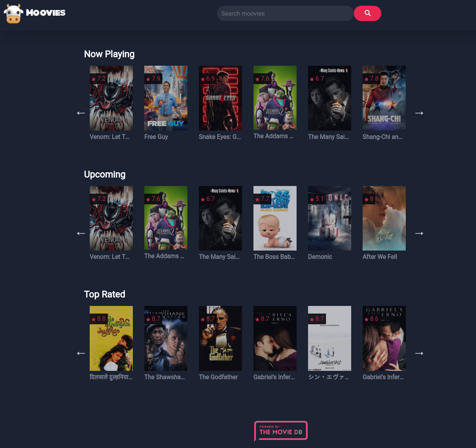Click the Moovies cow logo icon
Screen dimensions: 476x448
coord(13,14)
